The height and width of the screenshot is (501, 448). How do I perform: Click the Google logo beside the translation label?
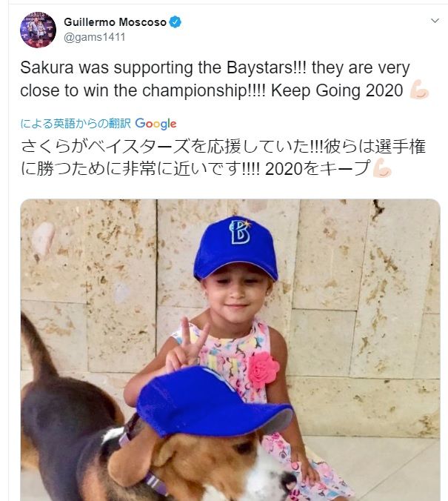(x=156, y=124)
